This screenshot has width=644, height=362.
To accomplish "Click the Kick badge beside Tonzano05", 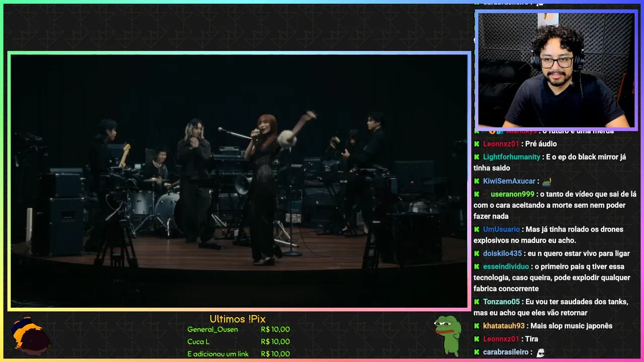I will (476, 302).
